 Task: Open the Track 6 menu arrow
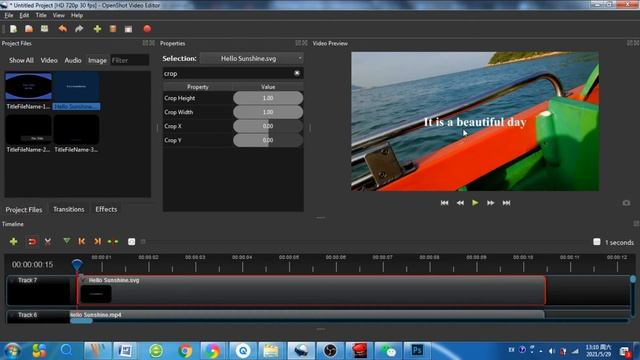coord(12,315)
